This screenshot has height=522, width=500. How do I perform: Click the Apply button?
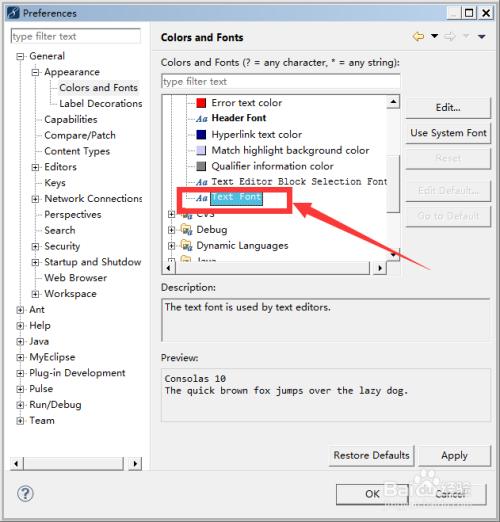coord(454,455)
